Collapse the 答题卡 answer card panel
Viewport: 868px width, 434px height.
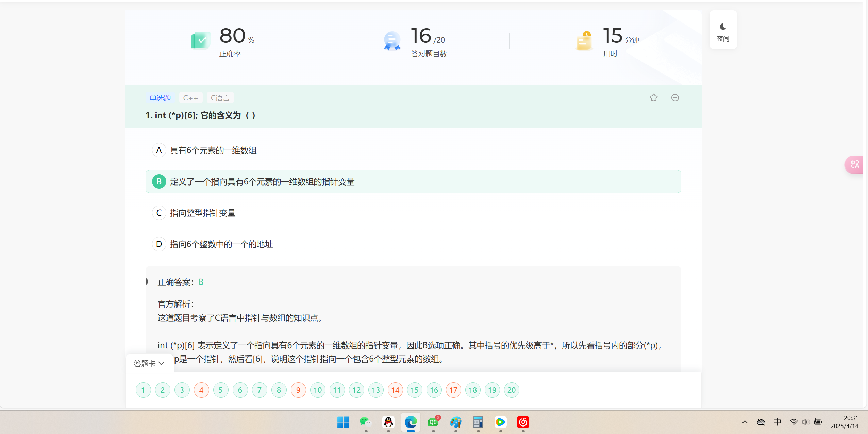point(149,364)
